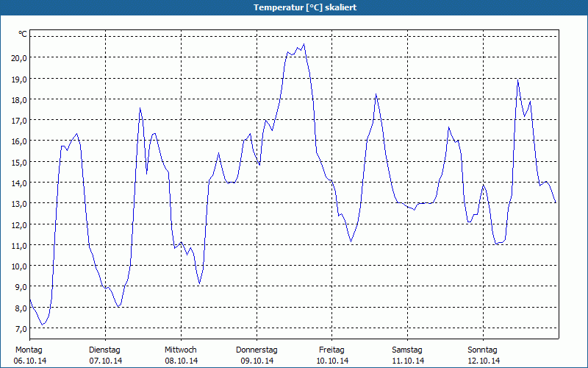Click the 18,0 y-axis label
Viewport: 588px width, 368px height.
20,99
